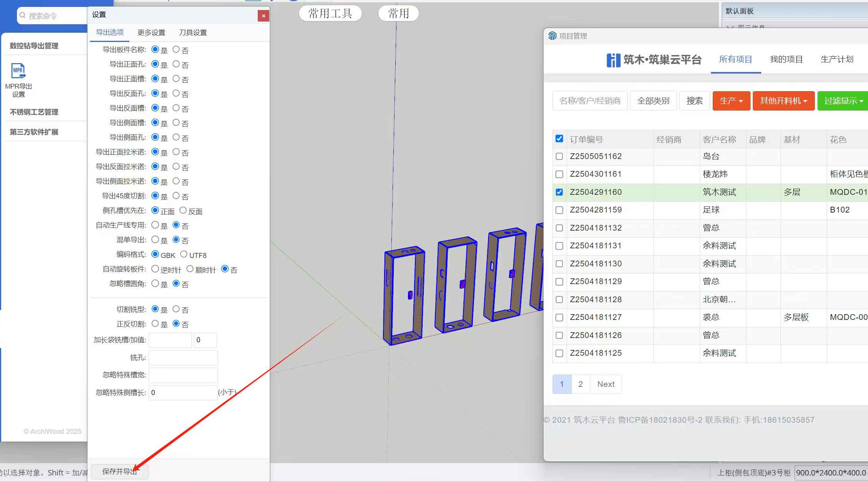Screen dimensions: 868x482
Task: Click the 保存并导出 button
Action: tap(119, 472)
